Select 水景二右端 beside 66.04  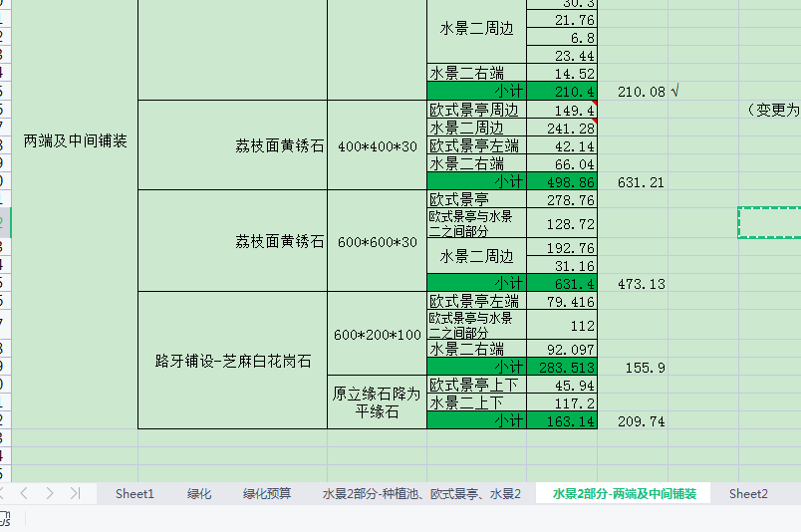pos(476,163)
